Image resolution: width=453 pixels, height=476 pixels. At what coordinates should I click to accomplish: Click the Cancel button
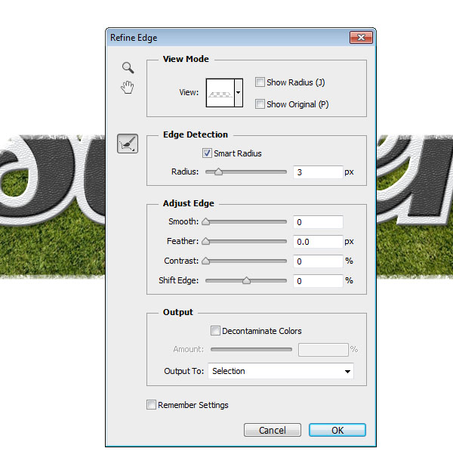tap(273, 430)
